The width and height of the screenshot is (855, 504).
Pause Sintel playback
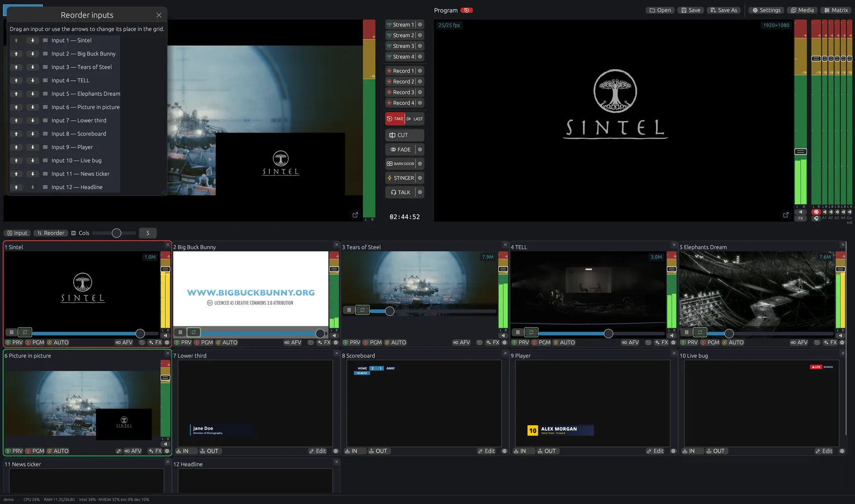[11, 332]
